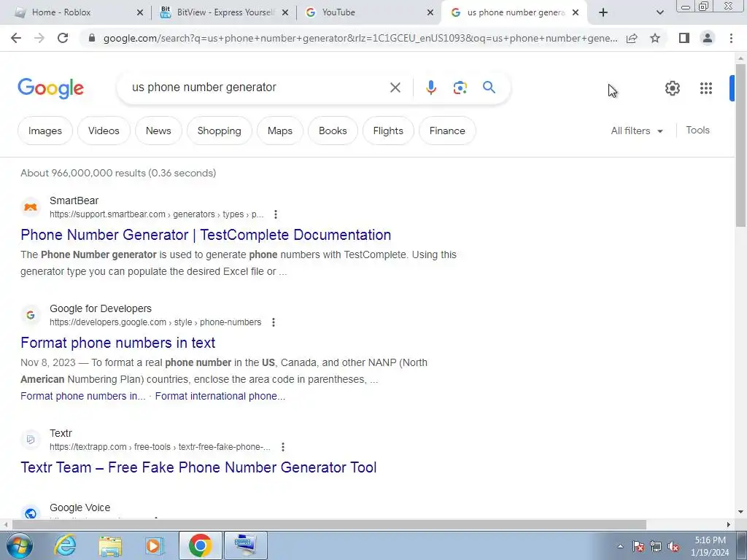Open more options for SmartBear result

[x=275, y=214]
